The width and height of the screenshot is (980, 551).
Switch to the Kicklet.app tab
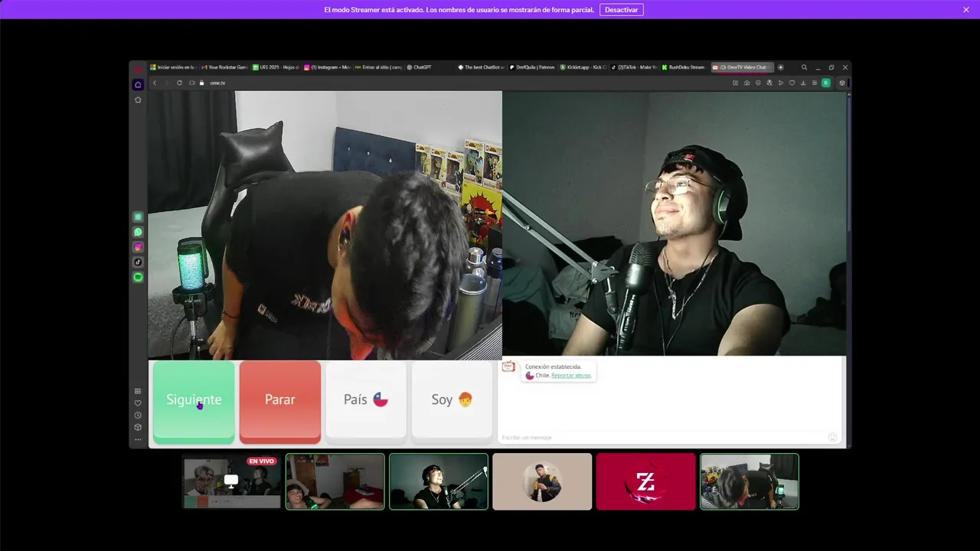click(583, 67)
